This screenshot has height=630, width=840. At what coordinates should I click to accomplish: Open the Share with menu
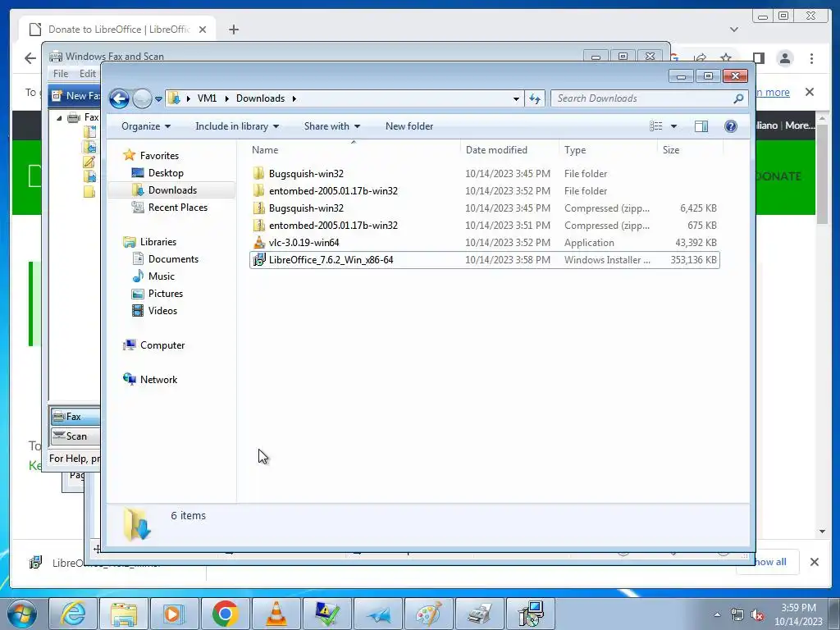[331, 126]
